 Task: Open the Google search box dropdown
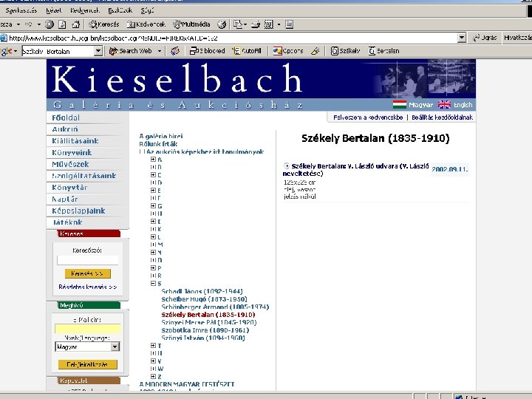pos(98,51)
